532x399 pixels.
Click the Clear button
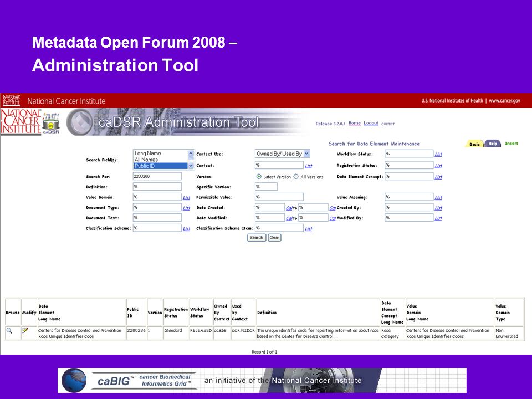274,238
